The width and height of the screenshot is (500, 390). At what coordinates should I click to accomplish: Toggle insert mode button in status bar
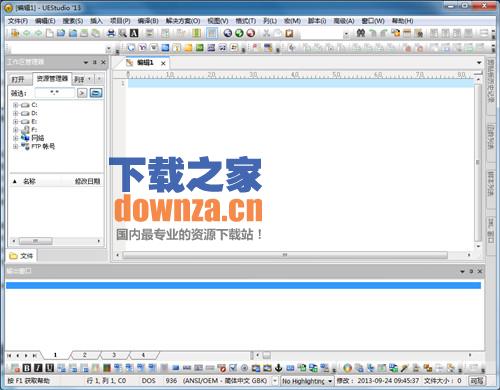[x=477, y=381]
